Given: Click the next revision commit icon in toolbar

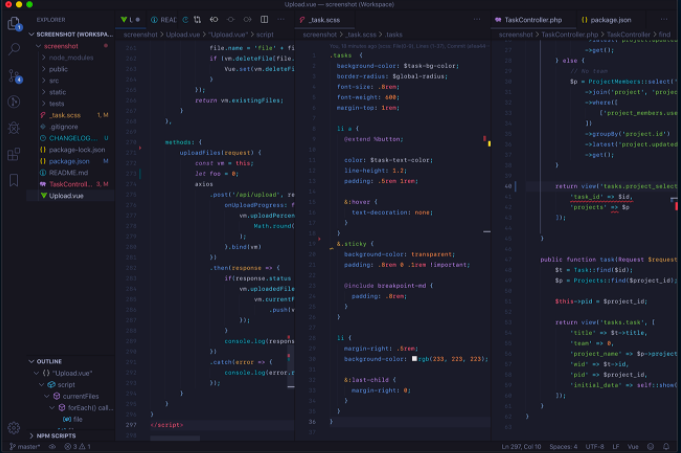Looking at the screenshot, I should (247, 20).
